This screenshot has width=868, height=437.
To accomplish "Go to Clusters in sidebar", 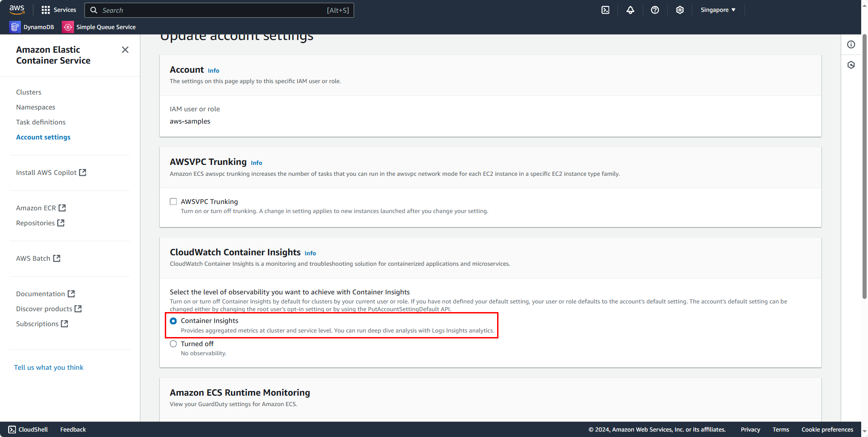I will click(x=29, y=92).
